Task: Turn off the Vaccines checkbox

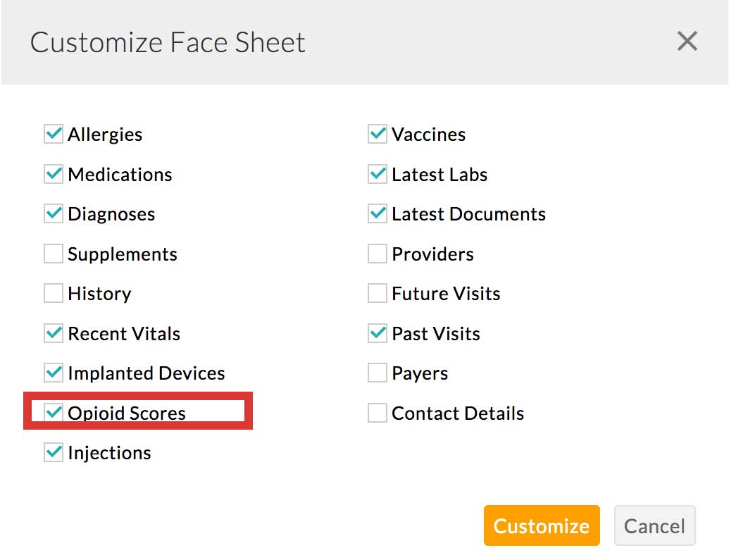Action: tap(378, 134)
